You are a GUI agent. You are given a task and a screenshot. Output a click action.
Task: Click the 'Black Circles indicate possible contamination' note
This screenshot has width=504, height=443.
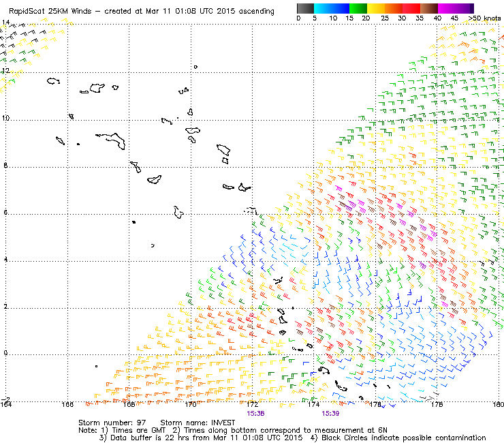tap(404, 438)
